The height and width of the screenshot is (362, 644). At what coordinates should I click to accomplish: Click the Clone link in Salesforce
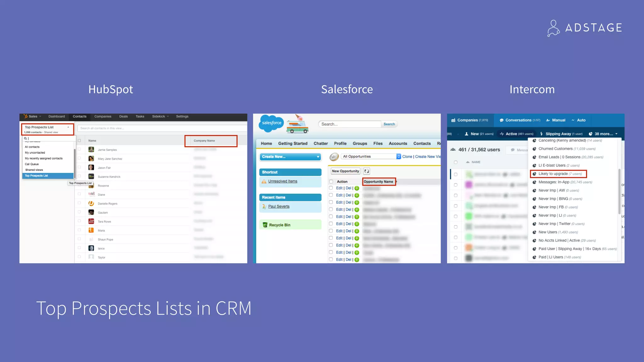click(407, 156)
